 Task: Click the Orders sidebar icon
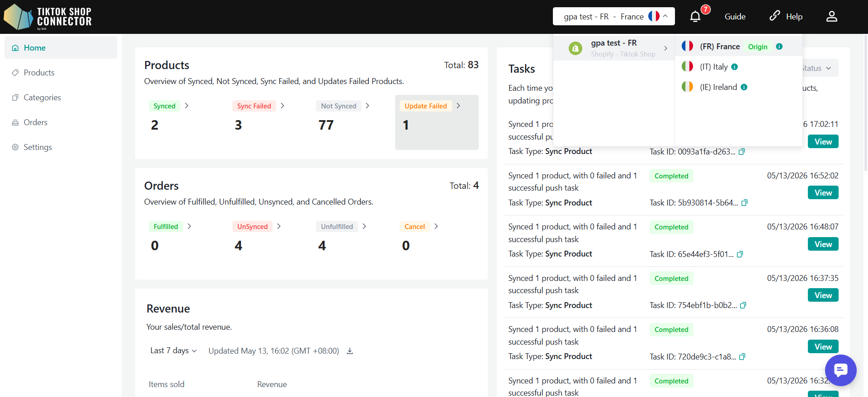[15, 122]
